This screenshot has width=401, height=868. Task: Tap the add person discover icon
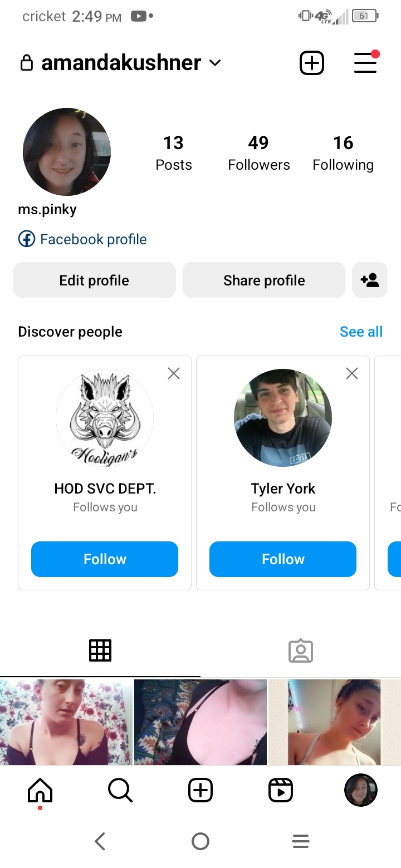click(x=370, y=280)
